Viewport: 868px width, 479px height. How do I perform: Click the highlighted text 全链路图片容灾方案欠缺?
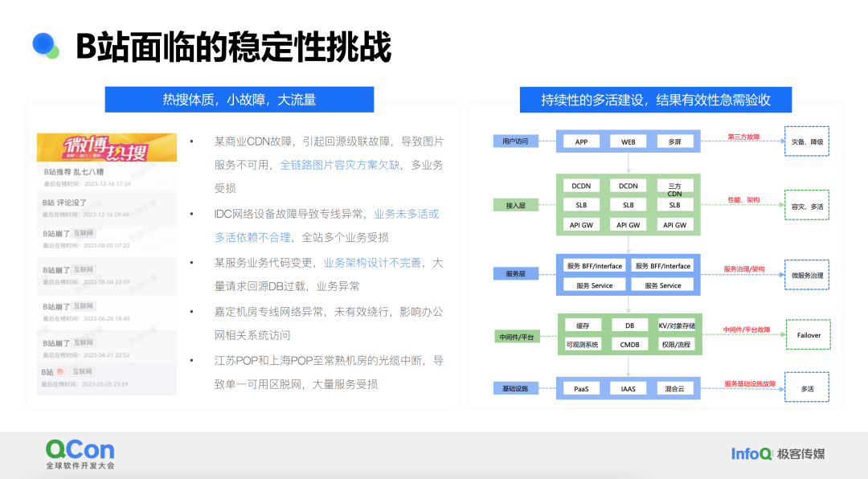(x=340, y=165)
